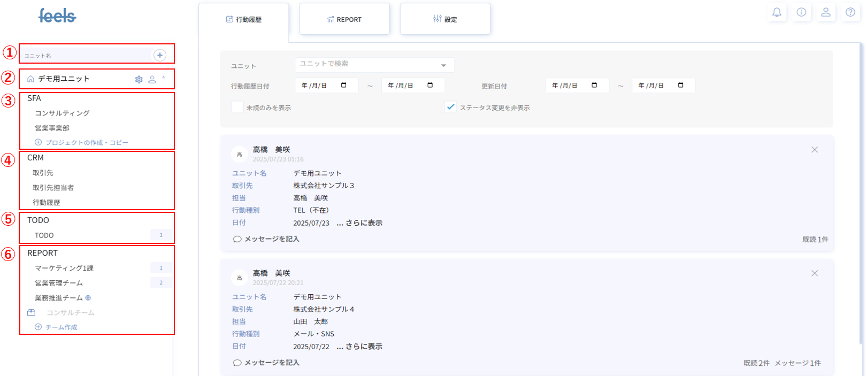The height and width of the screenshot is (376, 868).
Task: Open calendar picker for 更新日付 start date
Action: coord(594,86)
